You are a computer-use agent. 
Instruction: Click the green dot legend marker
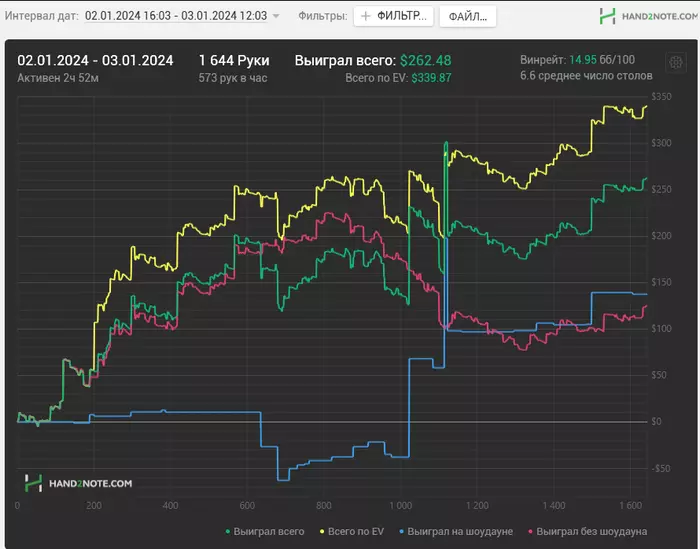228,532
